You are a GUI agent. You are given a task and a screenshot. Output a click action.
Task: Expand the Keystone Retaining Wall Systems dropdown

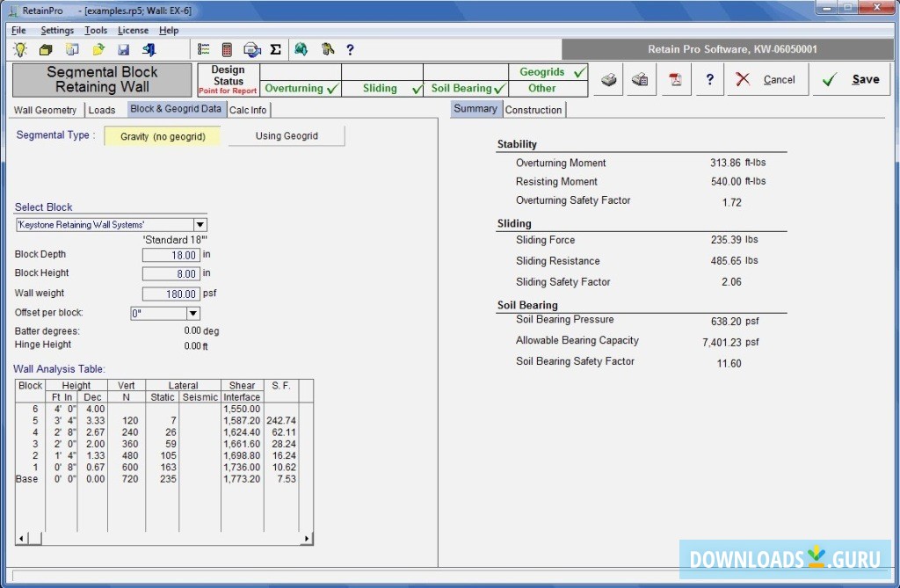(200, 224)
